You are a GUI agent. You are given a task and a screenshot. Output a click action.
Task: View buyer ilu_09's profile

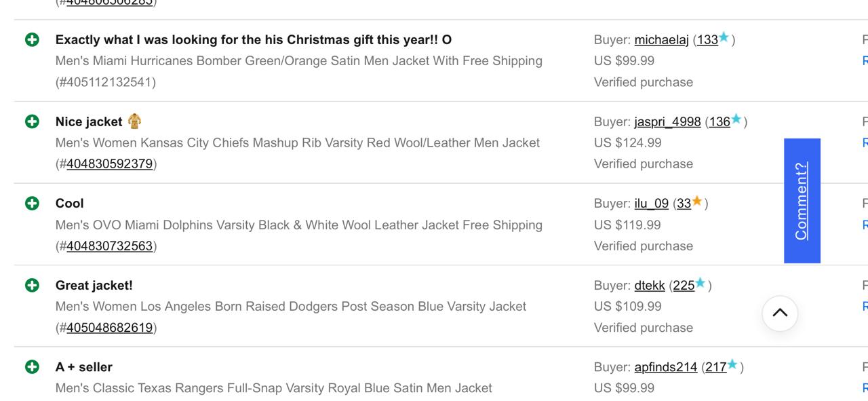pyautogui.click(x=651, y=204)
